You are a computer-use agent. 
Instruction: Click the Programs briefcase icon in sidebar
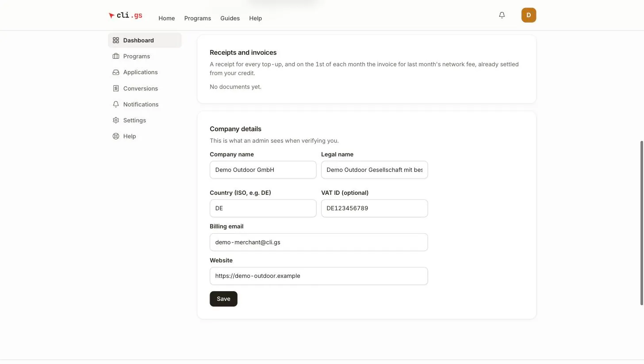[116, 56]
